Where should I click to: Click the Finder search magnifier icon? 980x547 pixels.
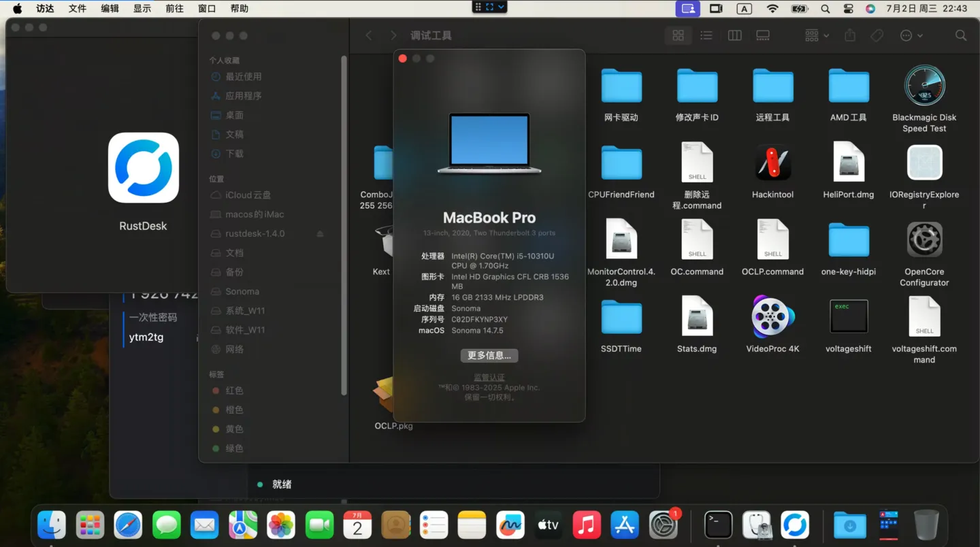pos(960,35)
